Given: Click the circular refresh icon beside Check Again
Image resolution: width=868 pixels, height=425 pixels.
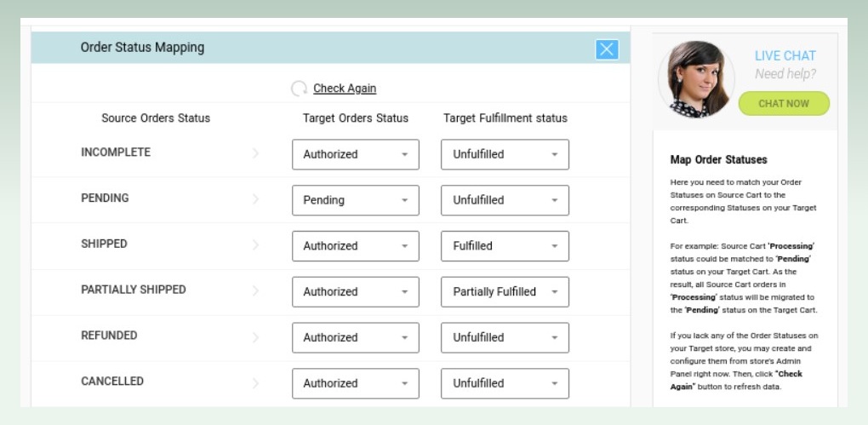Looking at the screenshot, I should click(x=299, y=89).
